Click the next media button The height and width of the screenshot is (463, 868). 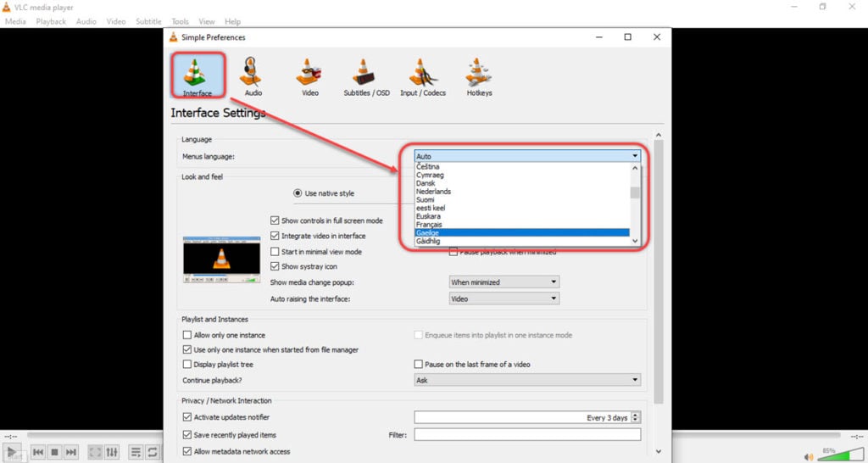[71, 452]
